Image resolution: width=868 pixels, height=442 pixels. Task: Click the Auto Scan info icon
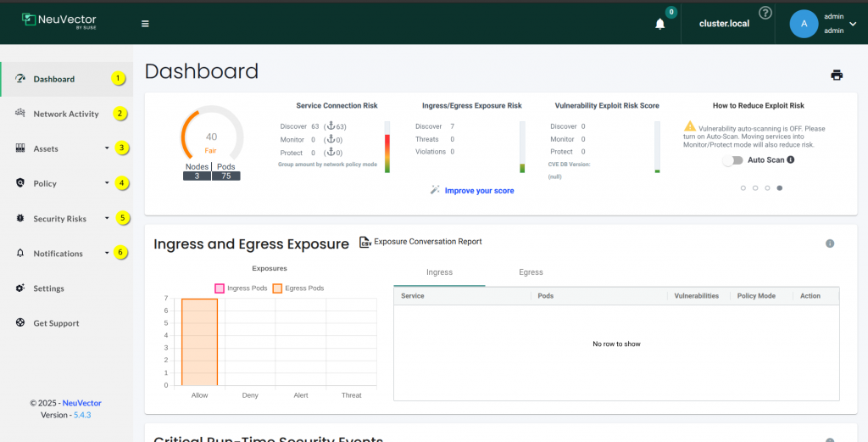coord(791,159)
